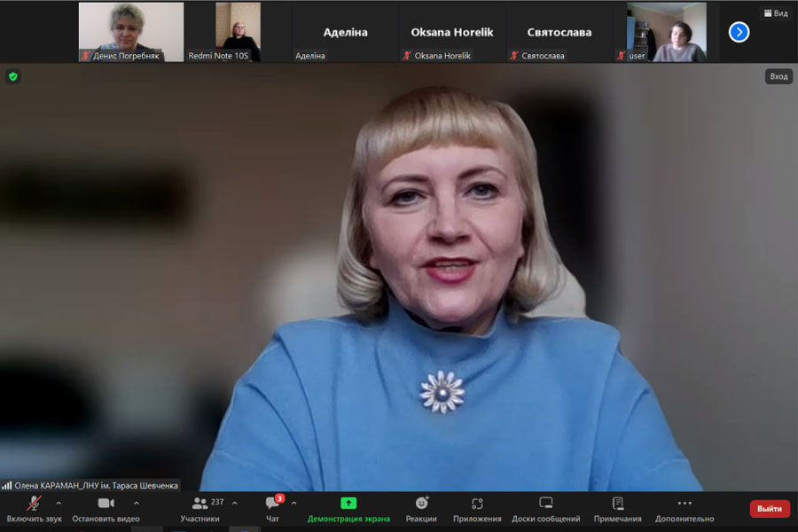Screen dimensions: 798x532
Task: Open the Chat (Чат) panel icon
Action: [272, 504]
